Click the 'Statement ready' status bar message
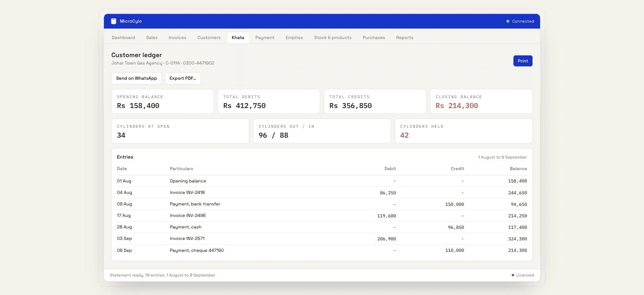Image resolution: width=644 pixels, height=295 pixels. tap(163, 275)
